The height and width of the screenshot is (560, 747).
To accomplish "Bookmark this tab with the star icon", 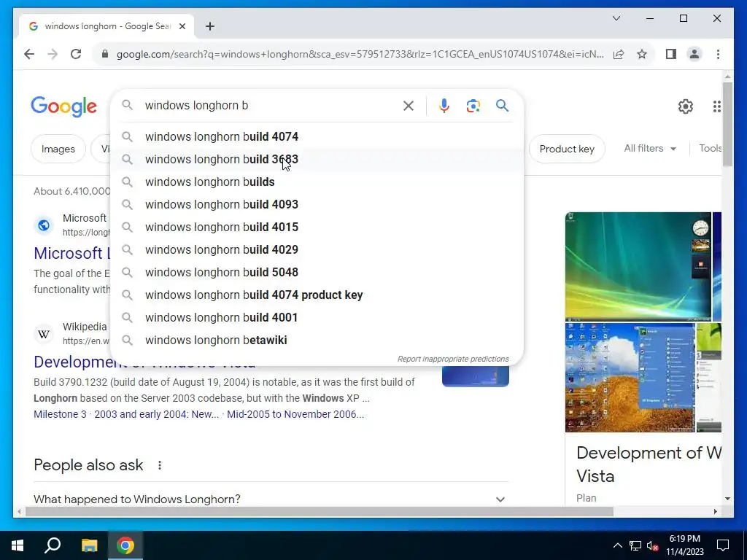I will point(642,54).
